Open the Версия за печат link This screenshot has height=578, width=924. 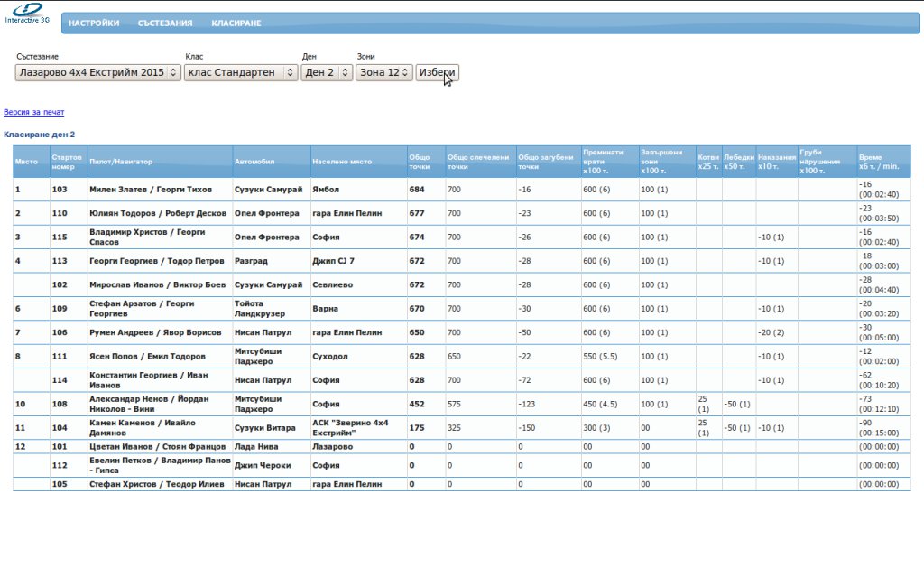tap(34, 113)
